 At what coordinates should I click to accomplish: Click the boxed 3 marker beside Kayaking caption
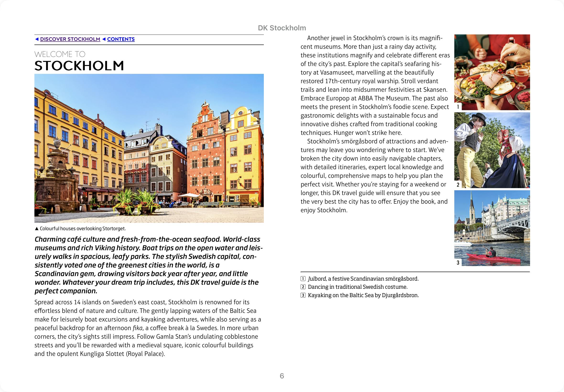click(303, 295)
